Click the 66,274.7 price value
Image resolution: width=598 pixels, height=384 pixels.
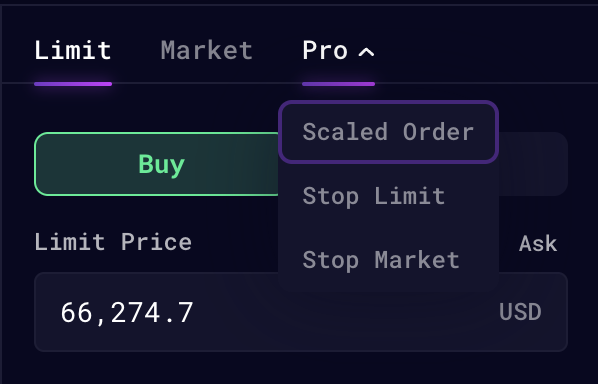(127, 313)
